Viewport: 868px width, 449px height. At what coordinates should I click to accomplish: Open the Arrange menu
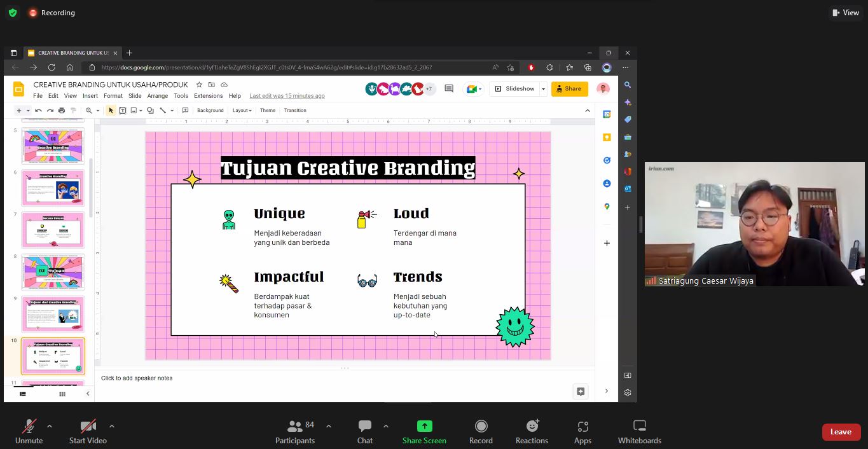157,96
